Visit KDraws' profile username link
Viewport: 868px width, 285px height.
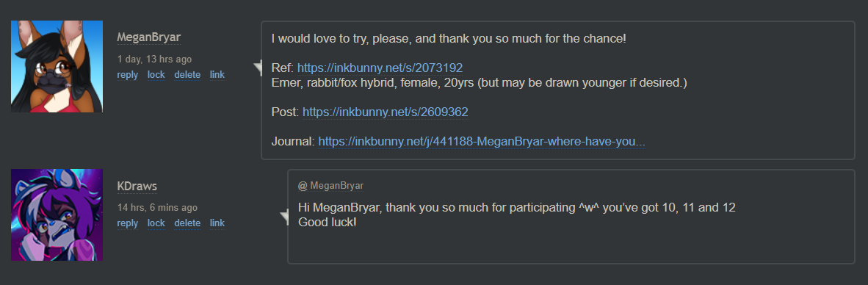pos(137,187)
